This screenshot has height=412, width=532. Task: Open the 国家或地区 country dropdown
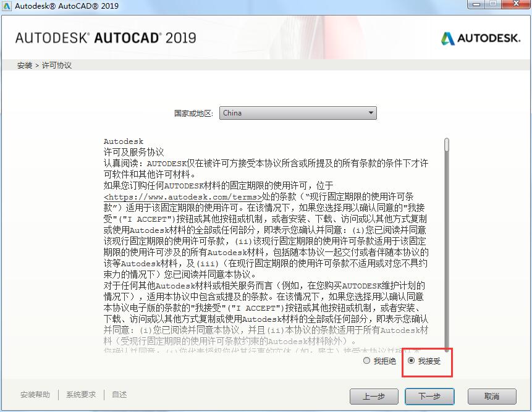pyautogui.click(x=300, y=113)
